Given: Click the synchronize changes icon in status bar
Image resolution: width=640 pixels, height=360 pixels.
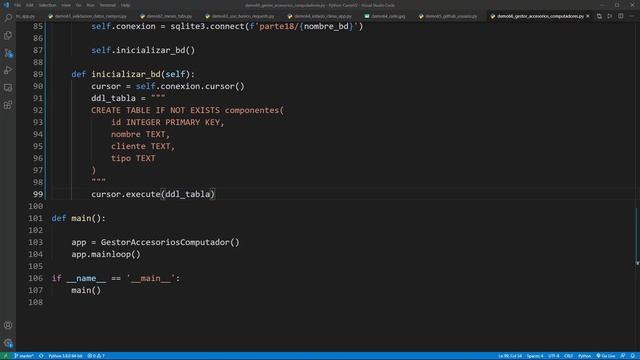Looking at the screenshot, I should (41, 356).
